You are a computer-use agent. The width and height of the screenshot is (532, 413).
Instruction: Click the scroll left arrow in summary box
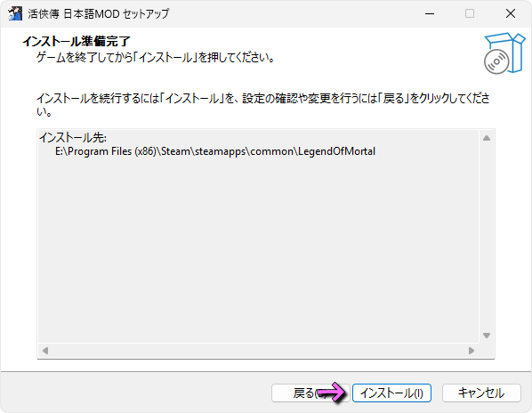pos(45,350)
